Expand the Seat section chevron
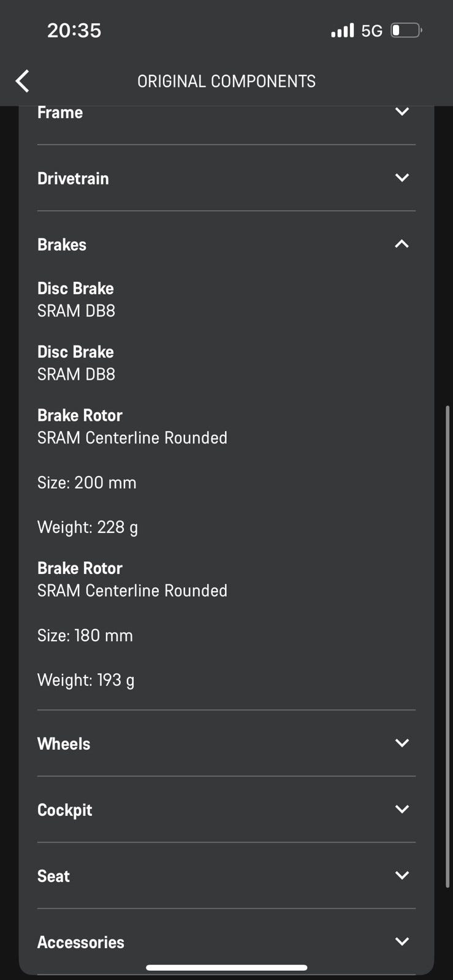 coord(402,876)
